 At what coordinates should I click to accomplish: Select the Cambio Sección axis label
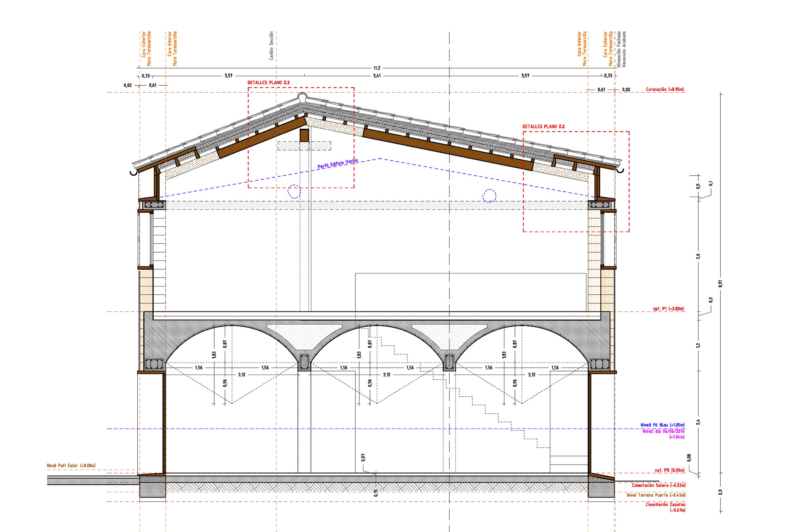pos(271,46)
